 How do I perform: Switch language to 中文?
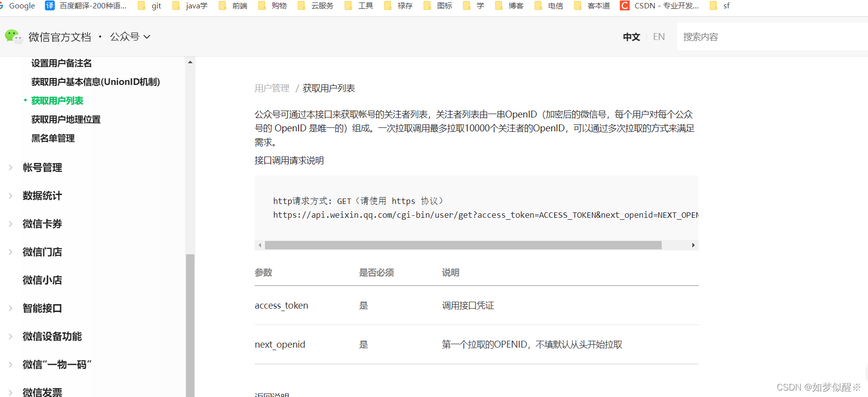click(631, 37)
